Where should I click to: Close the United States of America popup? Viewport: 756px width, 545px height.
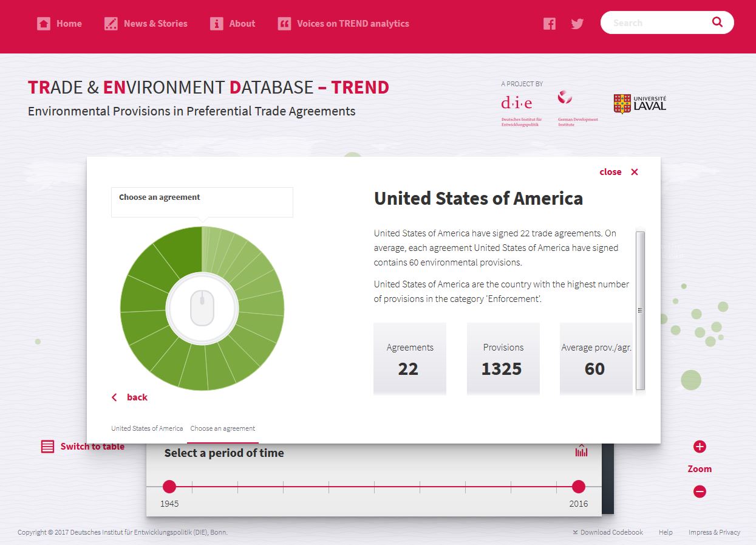pos(619,172)
